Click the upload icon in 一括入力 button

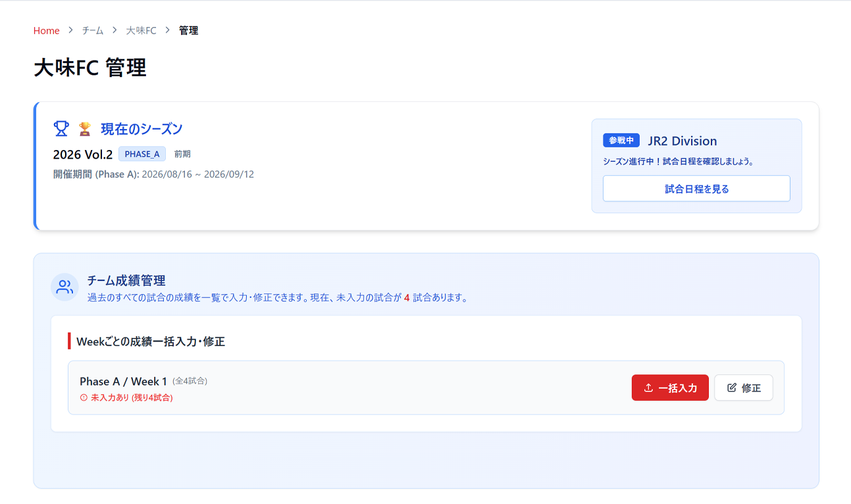point(648,388)
